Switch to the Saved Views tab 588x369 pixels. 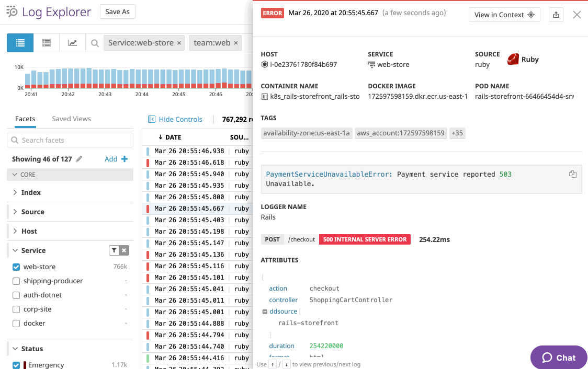point(71,119)
